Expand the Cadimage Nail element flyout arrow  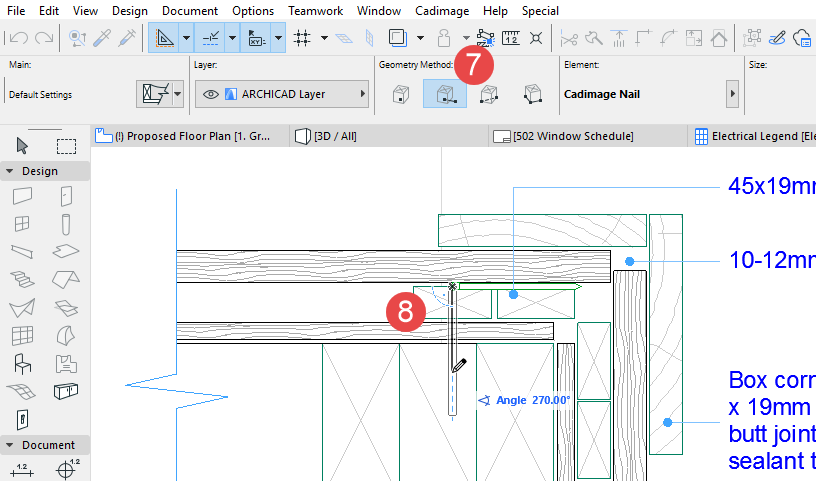732,95
